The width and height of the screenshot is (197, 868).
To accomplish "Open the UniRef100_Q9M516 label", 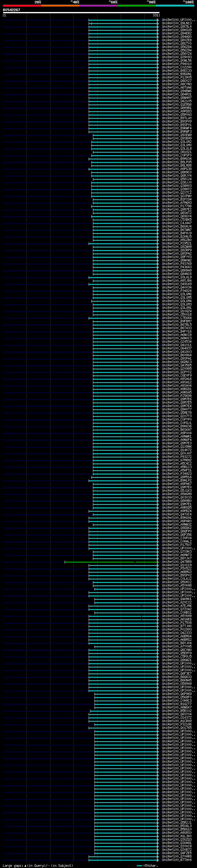I will (x=177, y=477).
